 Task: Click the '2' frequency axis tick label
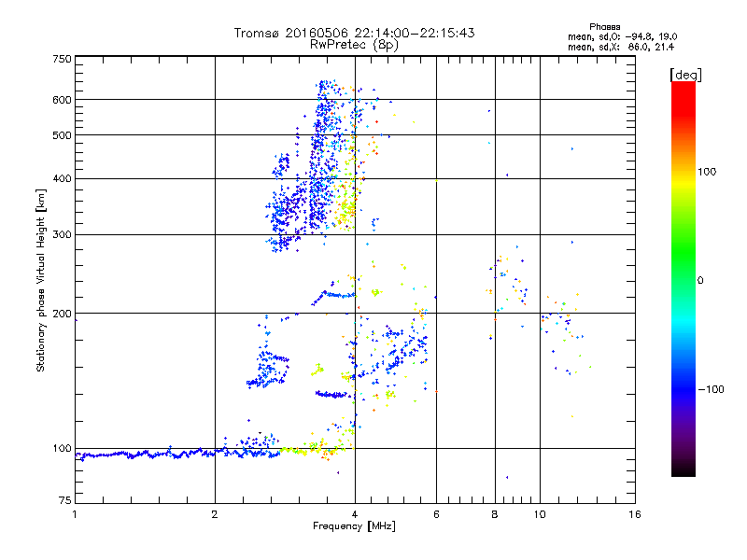pyautogui.click(x=215, y=514)
